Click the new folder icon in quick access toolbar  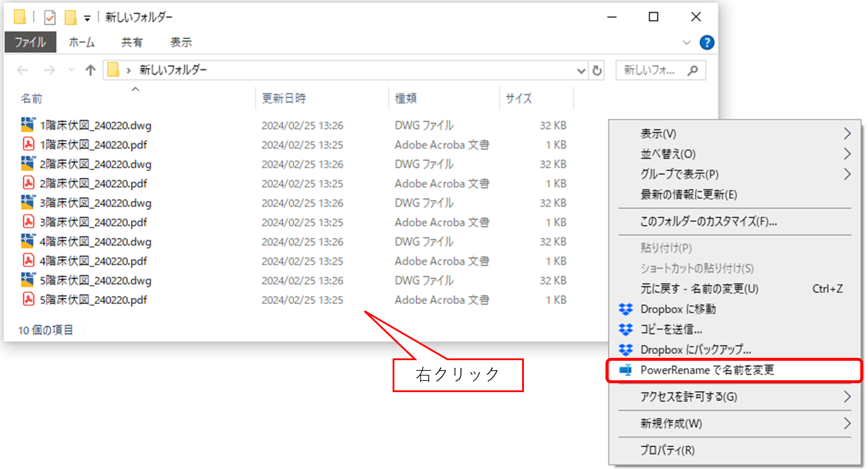click(x=71, y=18)
